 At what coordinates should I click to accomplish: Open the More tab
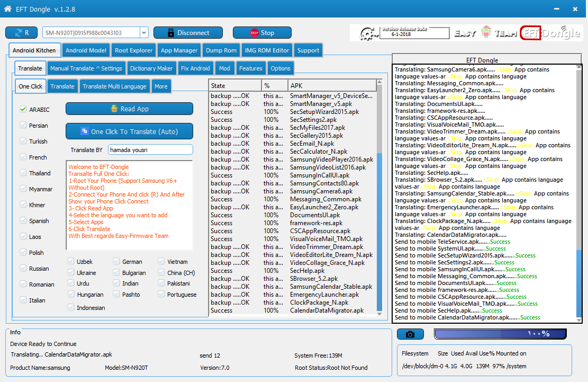coord(161,86)
